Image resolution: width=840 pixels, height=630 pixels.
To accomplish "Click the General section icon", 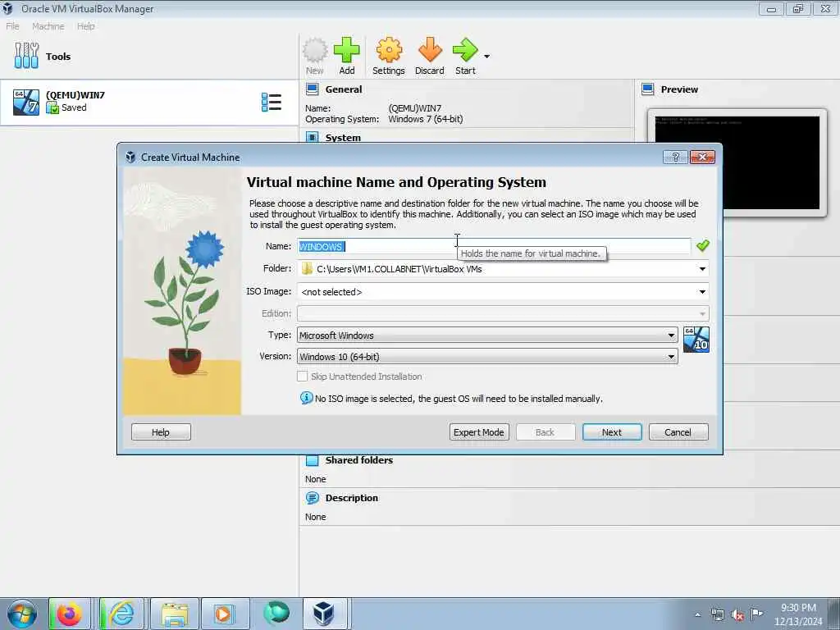I will coord(312,89).
